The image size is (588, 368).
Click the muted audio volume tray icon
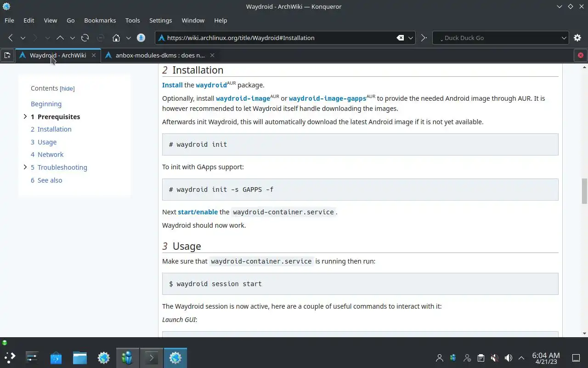point(494,358)
